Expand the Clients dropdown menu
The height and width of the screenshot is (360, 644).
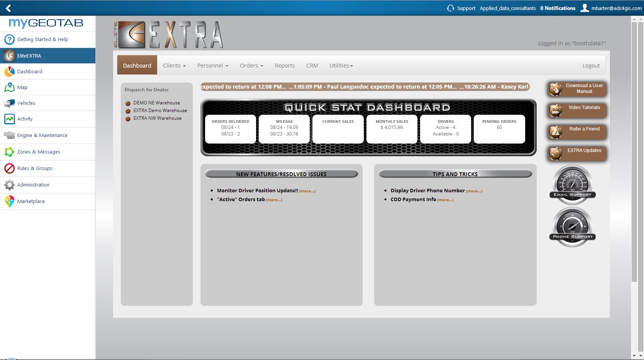(174, 66)
